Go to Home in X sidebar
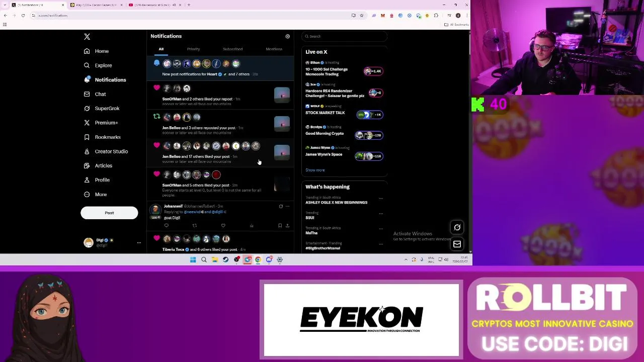This screenshot has height=362, width=644. click(96, 51)
